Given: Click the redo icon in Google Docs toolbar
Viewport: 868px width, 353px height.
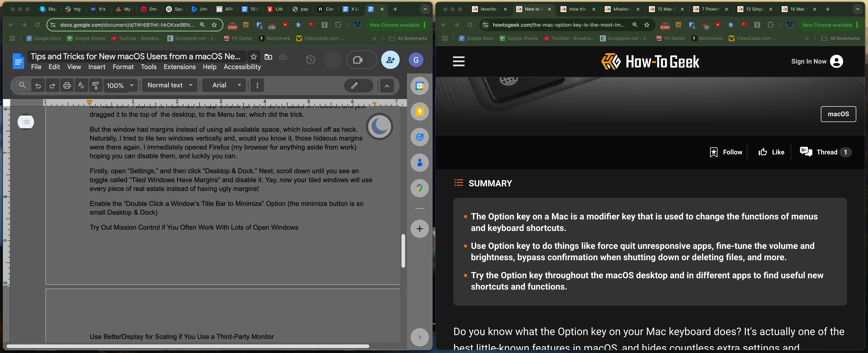Looking at the screenshot, I should (52, 86).
